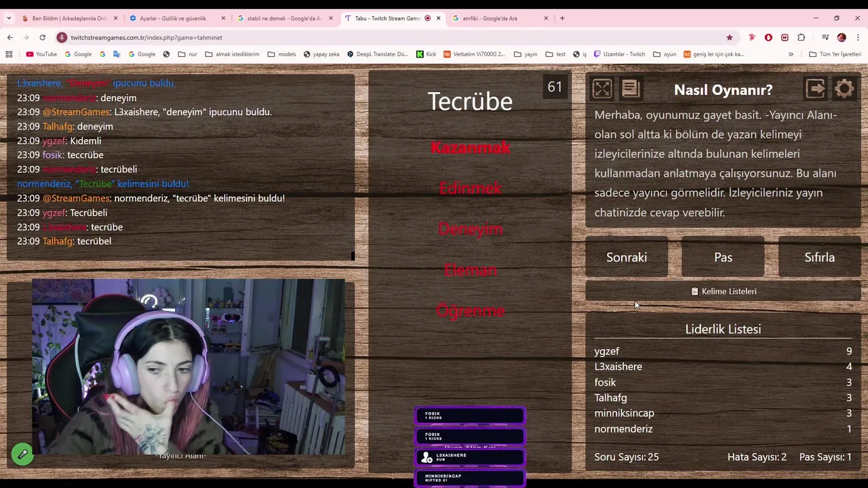Open the Kick bookmark
The image size is (868, 488).
click(x=426, y=54)
